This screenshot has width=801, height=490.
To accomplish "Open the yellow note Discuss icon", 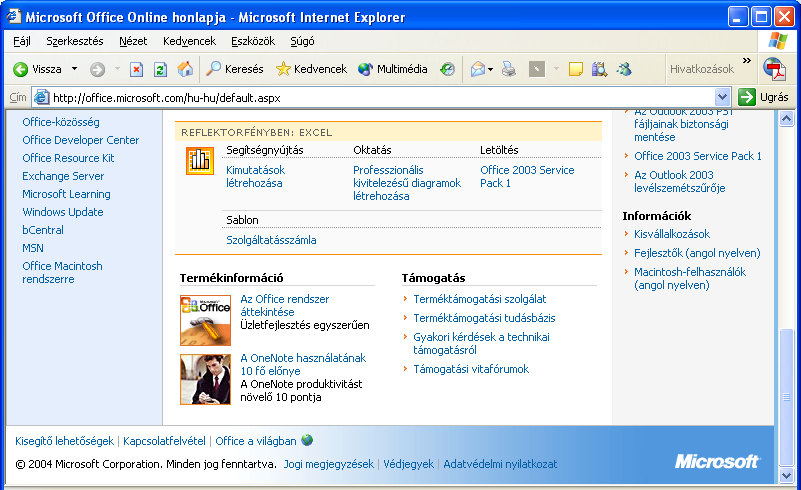I will pyautogui.click(x=576, y=69).
